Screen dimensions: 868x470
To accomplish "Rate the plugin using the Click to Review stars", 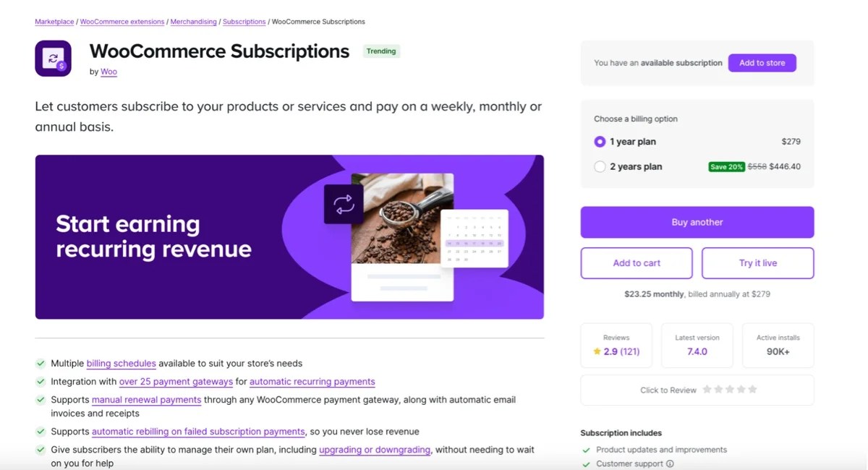I will (730, 390).
